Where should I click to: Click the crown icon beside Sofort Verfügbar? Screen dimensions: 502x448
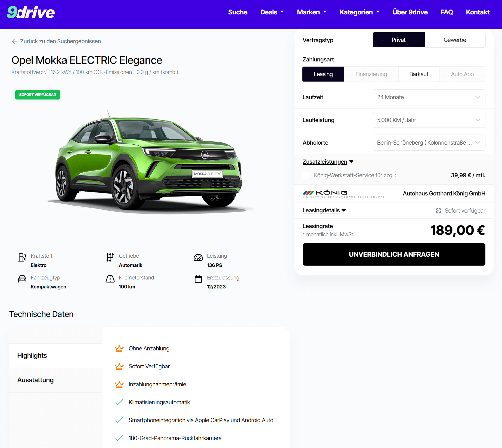click(119, 366)
